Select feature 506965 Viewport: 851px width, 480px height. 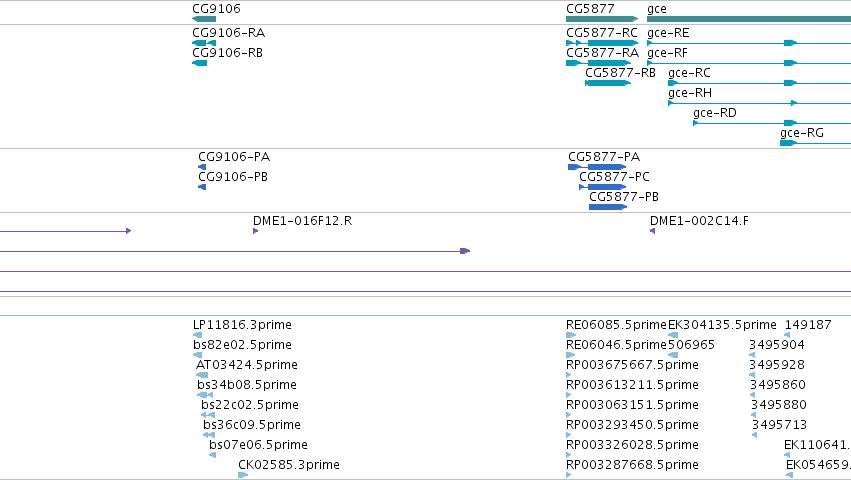tap(691, 345)
